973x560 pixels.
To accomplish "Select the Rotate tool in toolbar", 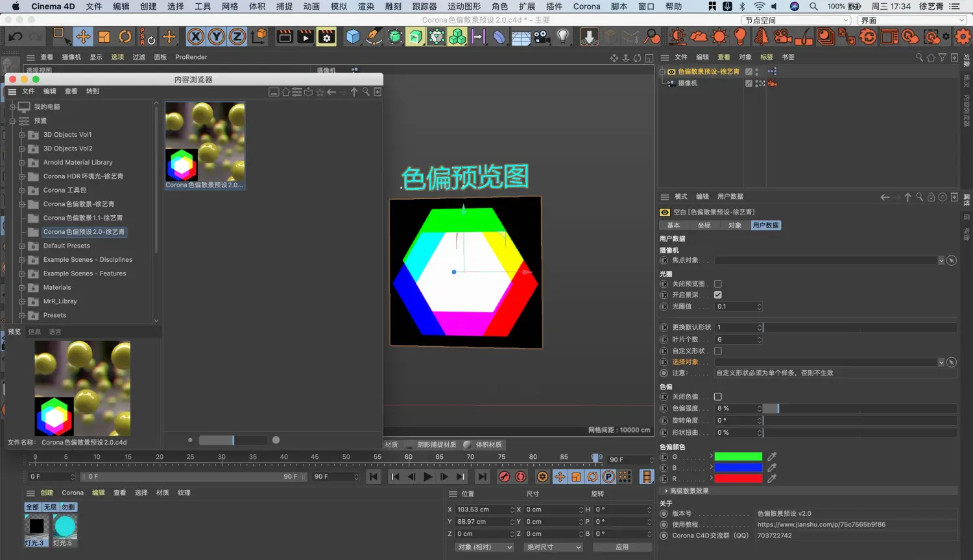I will pyautogui.click(x=125, y=37).
